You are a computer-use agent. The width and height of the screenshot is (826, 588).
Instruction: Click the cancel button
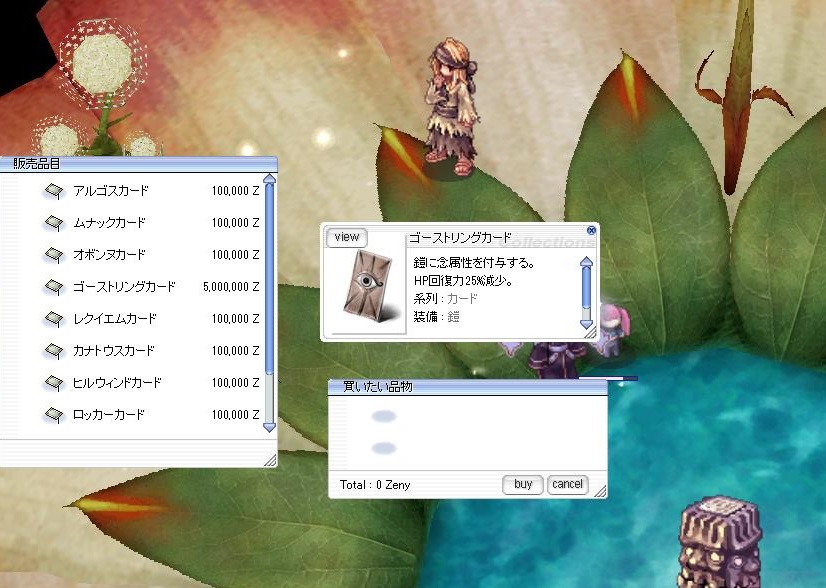tap(567, 484)
